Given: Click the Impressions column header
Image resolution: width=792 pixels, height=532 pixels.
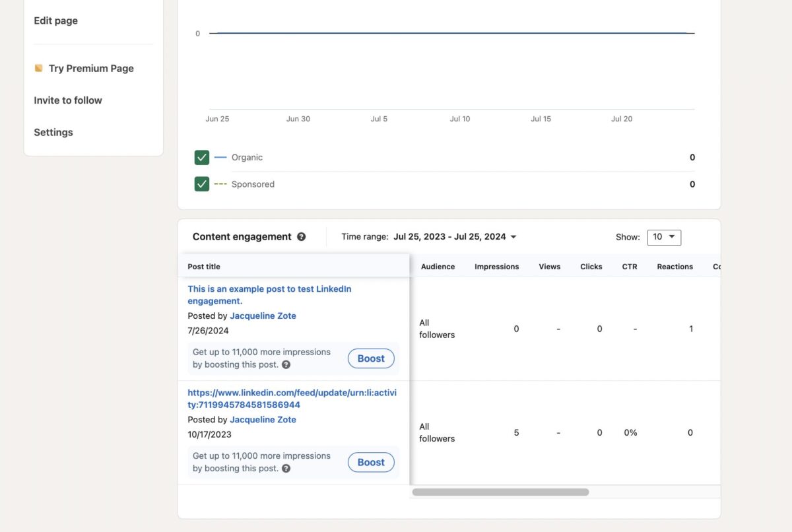Looking at the screenshot, I should tap(496, 267).
